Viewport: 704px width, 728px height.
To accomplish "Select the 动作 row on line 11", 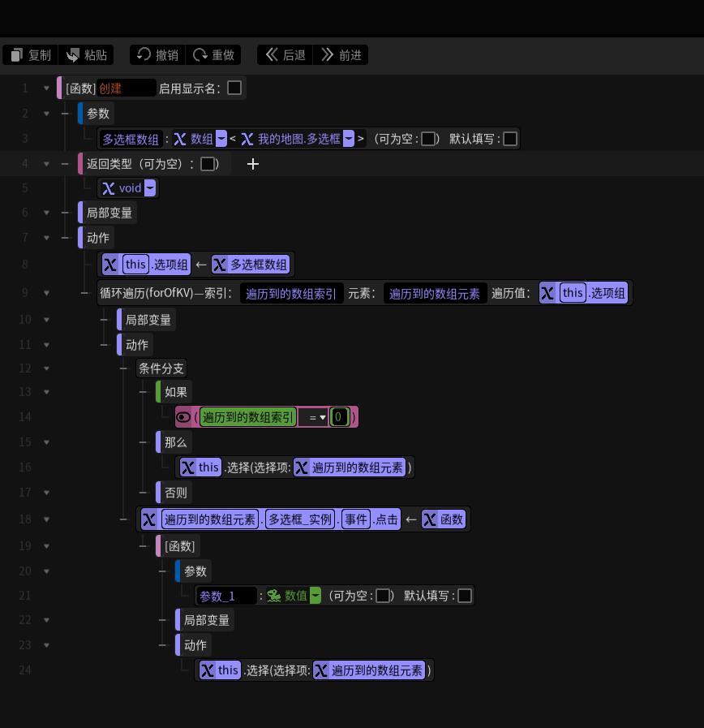I will pyautogui.click(x=136, y=345).
